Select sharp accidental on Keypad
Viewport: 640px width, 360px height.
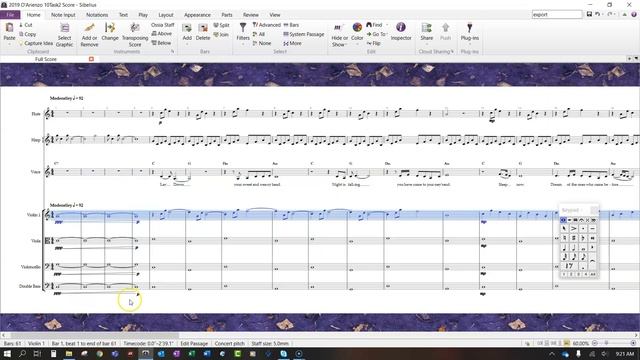point(573,238)
